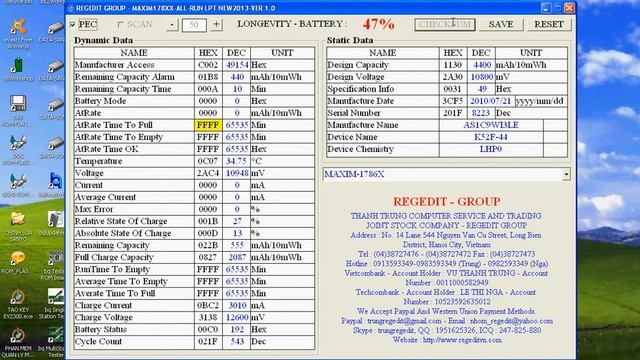Click Voltage decimal value 10948

click(x=236, y=173)
